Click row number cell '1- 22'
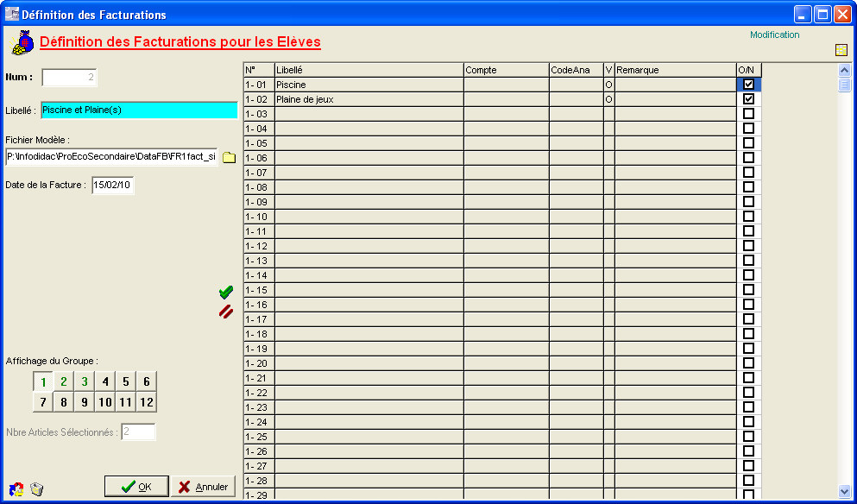 coord(259,393)
